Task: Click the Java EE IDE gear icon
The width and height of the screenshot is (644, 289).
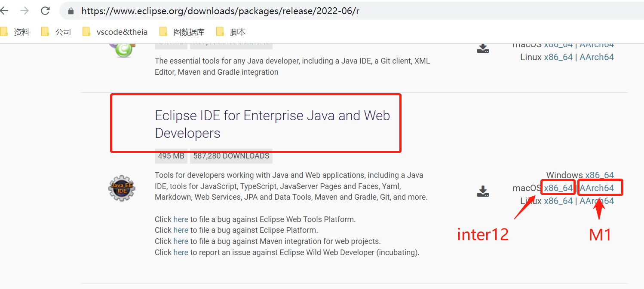Action: pyautogui.click(x=122, y=188)
